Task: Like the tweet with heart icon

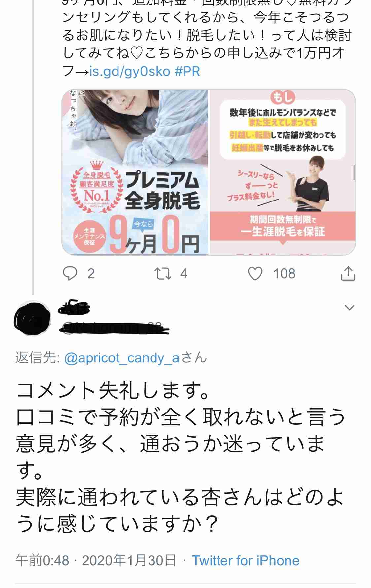Action: (x=255, y=274)
